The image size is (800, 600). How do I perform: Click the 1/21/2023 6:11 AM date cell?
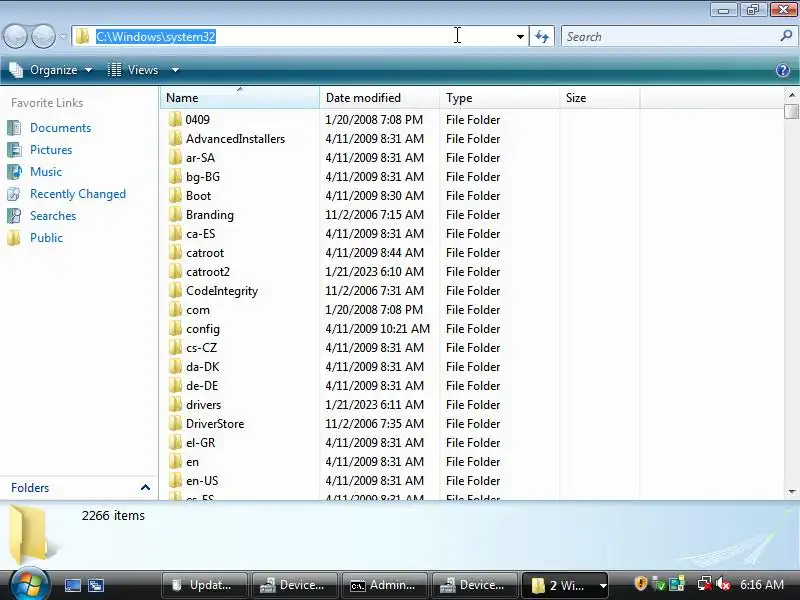click(x=374, y=405)
